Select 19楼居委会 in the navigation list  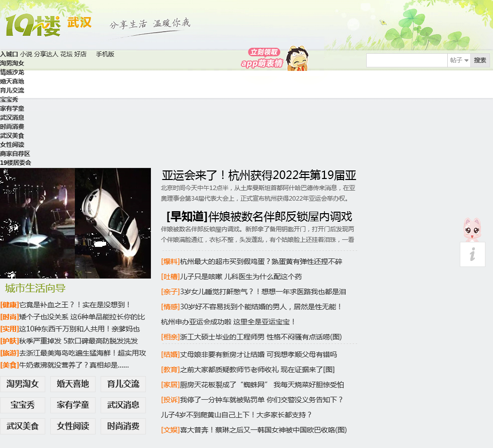click(x=16, y=163)
